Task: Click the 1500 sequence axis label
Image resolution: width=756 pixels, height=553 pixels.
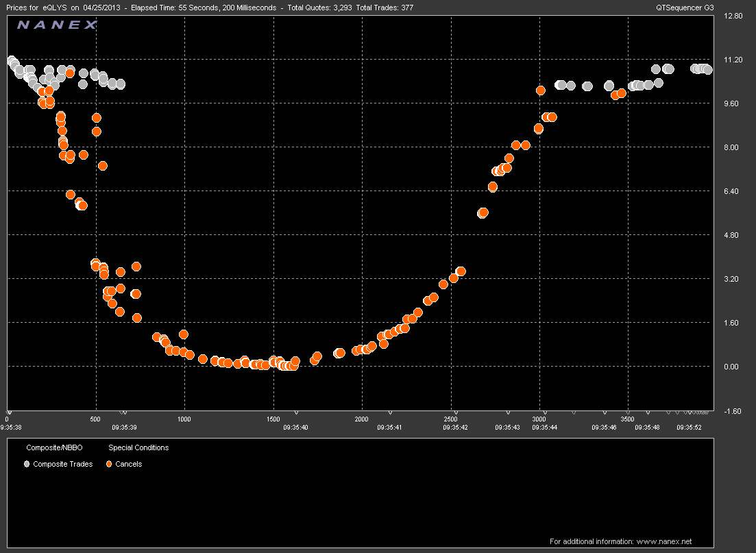Action: point(273,419)
